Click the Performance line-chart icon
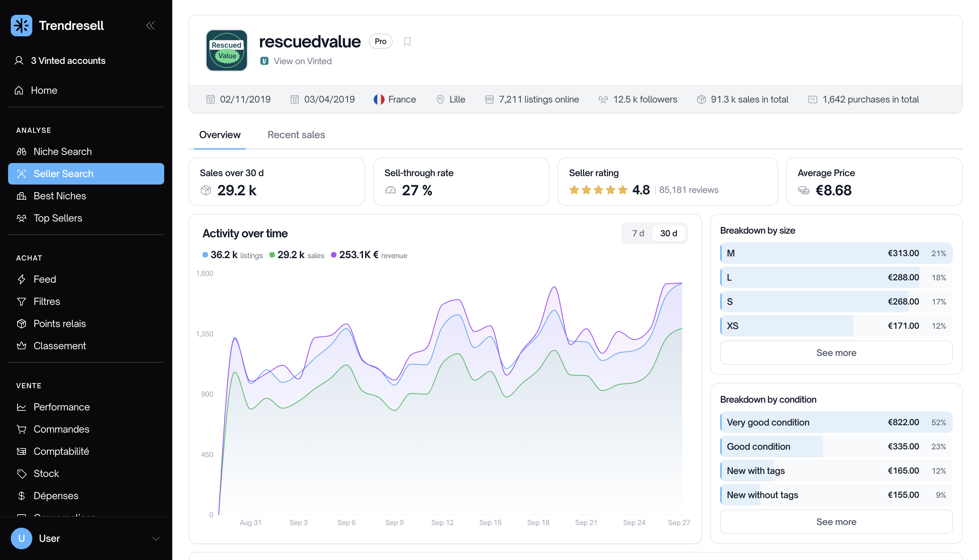Viewport: 979px width, 560px height. [x=22, y=407]
